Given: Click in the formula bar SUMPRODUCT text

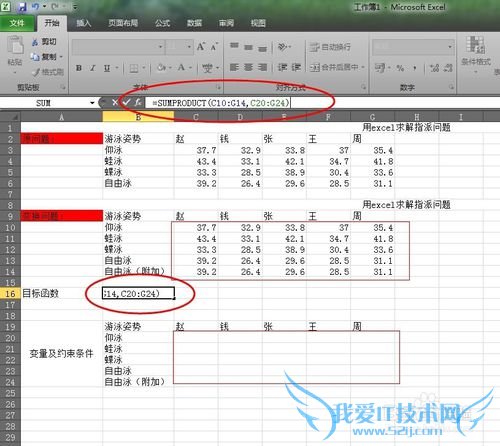Looking at the screenshot, I should (x=221, y=103).
